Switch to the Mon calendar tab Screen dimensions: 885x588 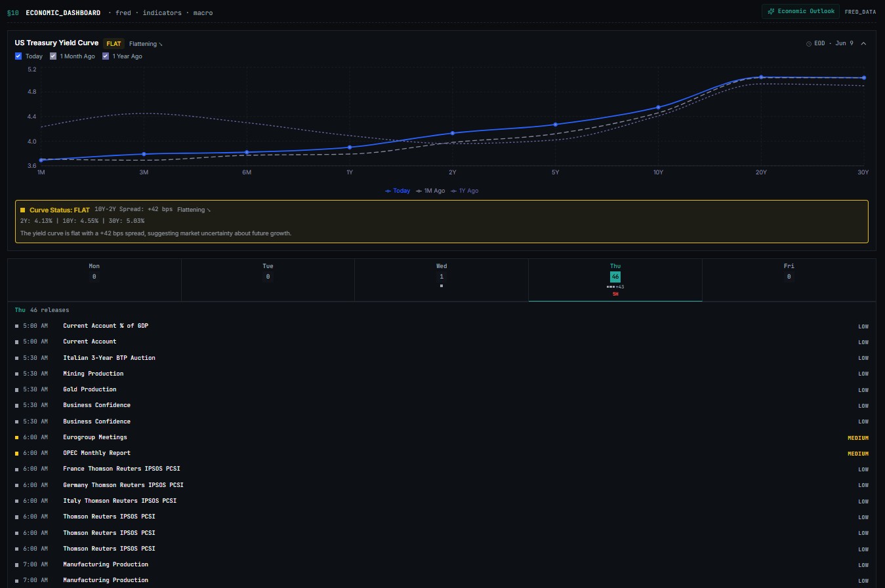[x=94, y=280]
